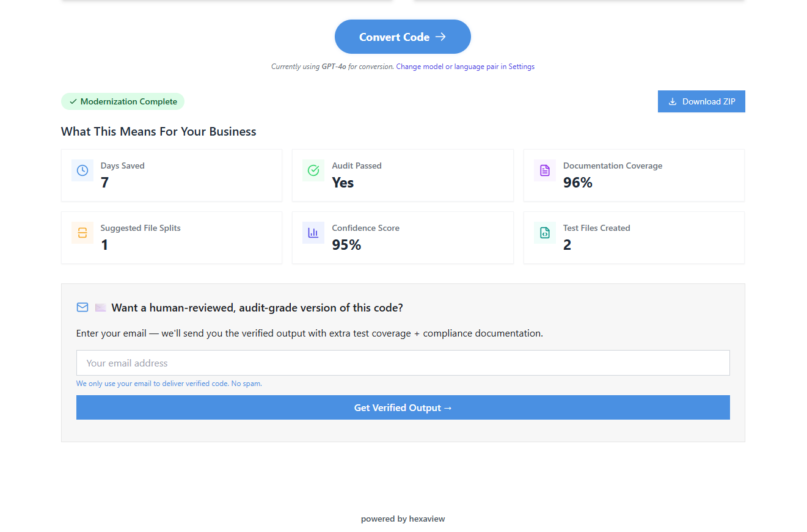
Task: Click the purple document icon for Documentation Coverage
Action: [545, 170]
